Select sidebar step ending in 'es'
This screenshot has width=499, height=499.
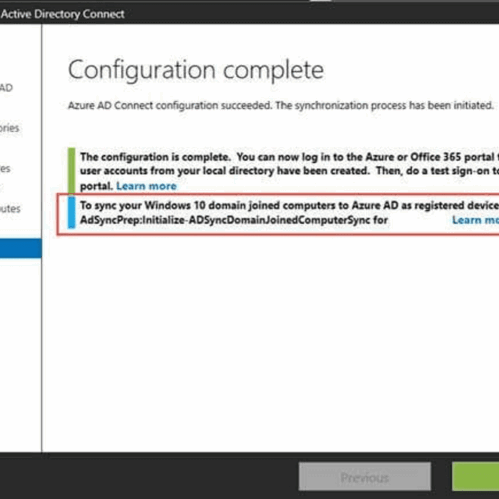point(5,169)
